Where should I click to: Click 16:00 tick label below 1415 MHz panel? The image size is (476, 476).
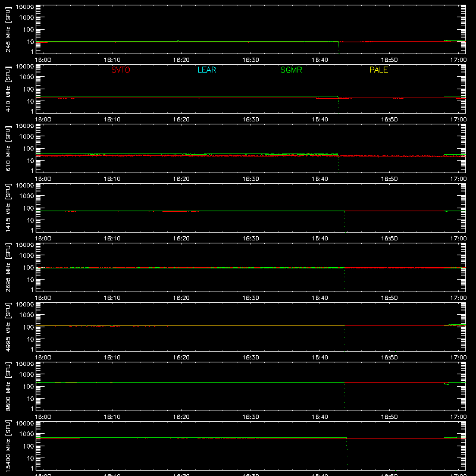pos(43,239)
